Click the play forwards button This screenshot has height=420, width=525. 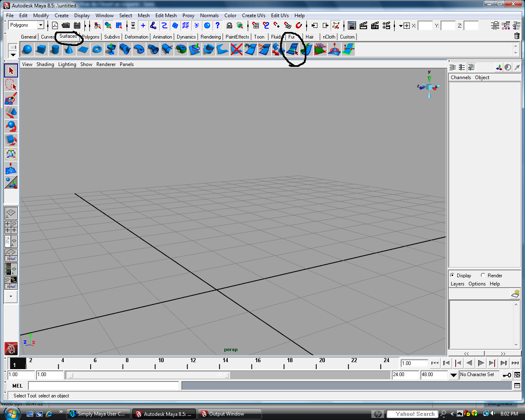pyautogui.click(x=481, y=363)
